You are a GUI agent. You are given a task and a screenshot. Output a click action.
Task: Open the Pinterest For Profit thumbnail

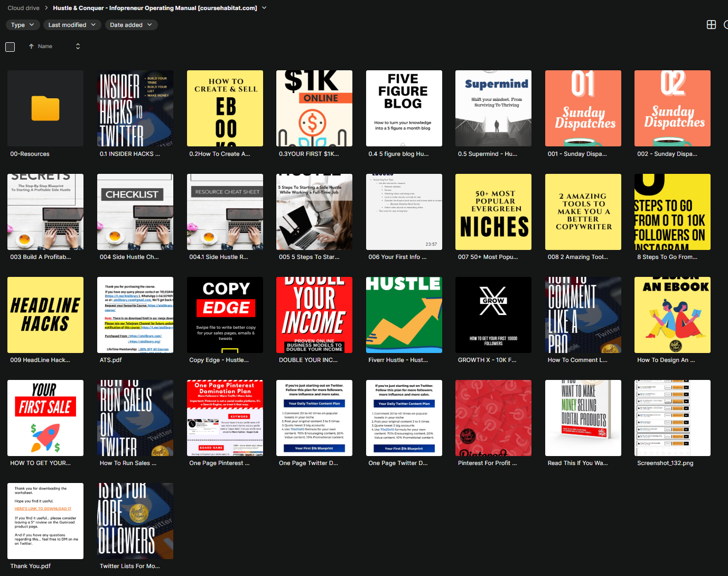[x=493, y=418]
